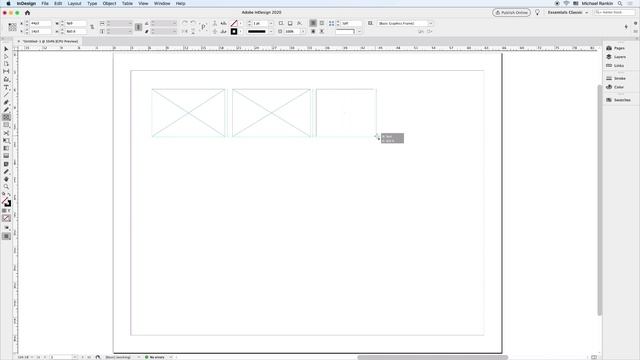This screenshot has height=360, width=640.
Task: Open the Stroke panel
Action: click(x=616, y=78)
